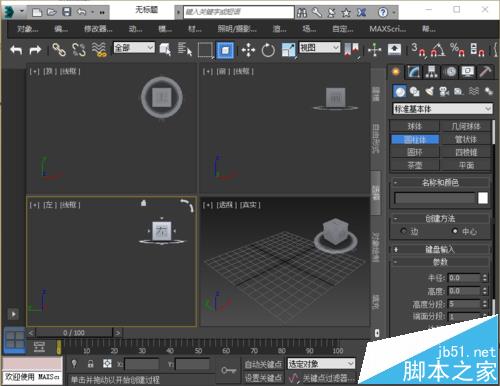This screenshot has width=500, height=386.
Task: Click the New Scene icon in title bar
Action: click(x=37, y=12)
